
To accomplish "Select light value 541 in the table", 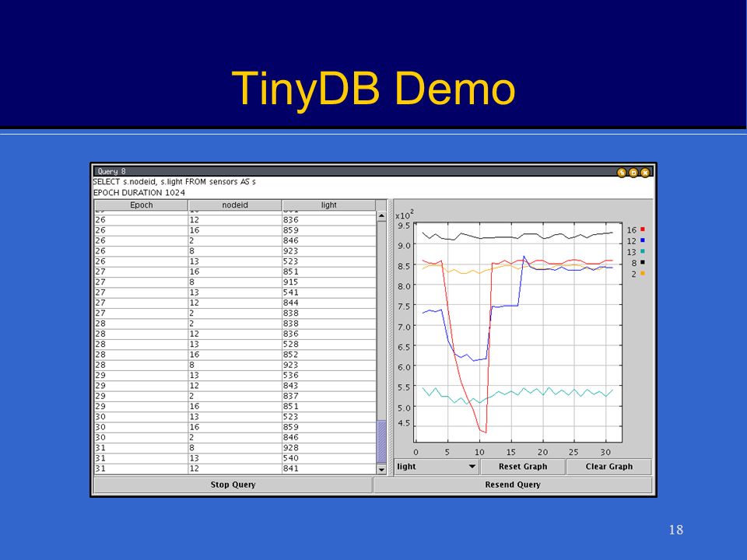I will pyautogui.click(x=290, y=292).
